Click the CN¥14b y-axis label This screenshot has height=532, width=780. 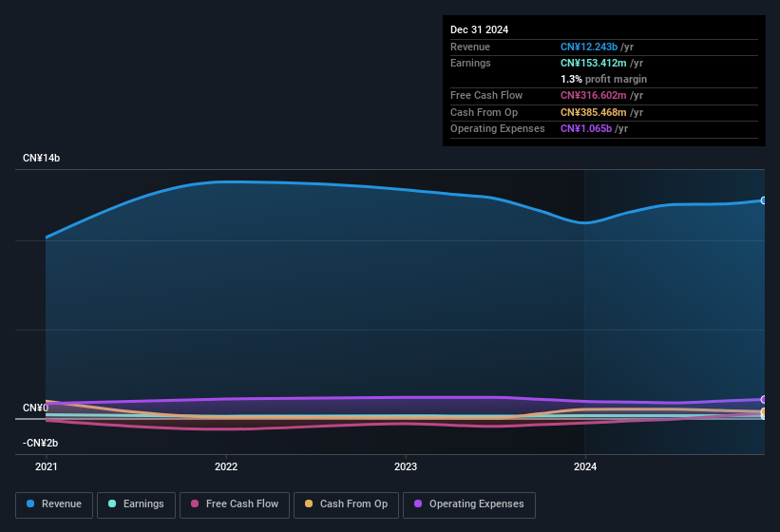point(41,158)
